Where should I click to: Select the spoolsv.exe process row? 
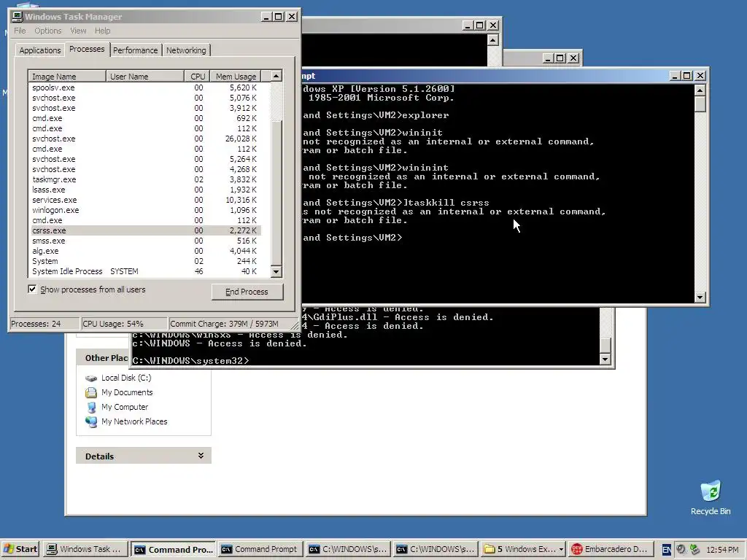[145, 87]
